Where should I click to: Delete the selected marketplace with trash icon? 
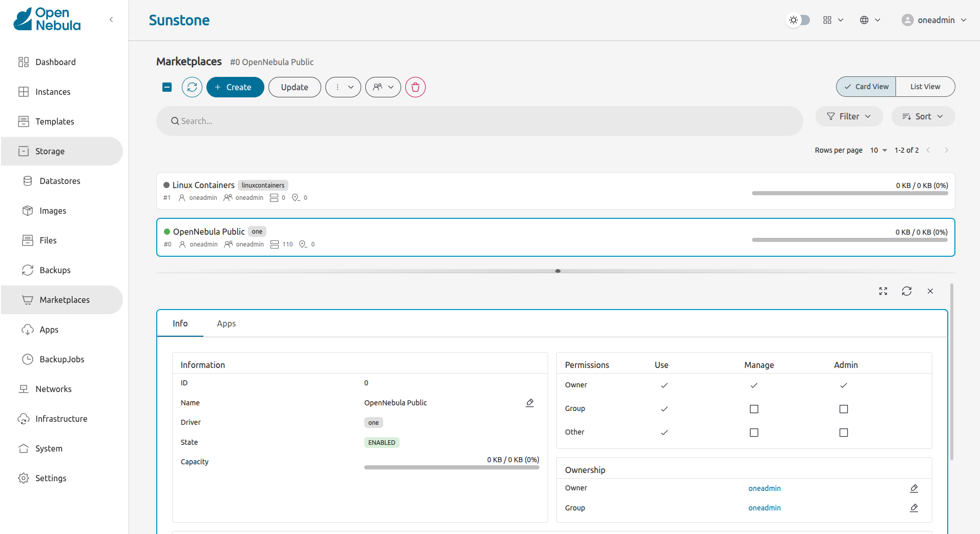(x=415, y=87)
